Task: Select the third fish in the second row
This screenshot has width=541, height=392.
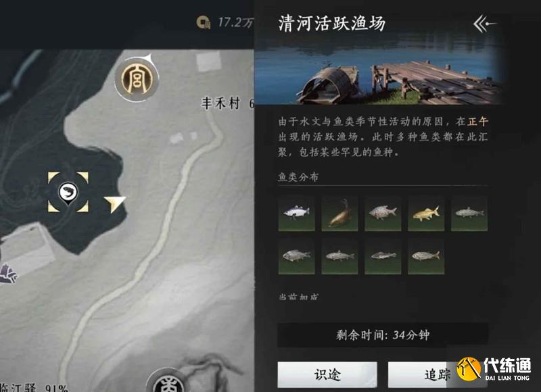Action: (383, 256)
